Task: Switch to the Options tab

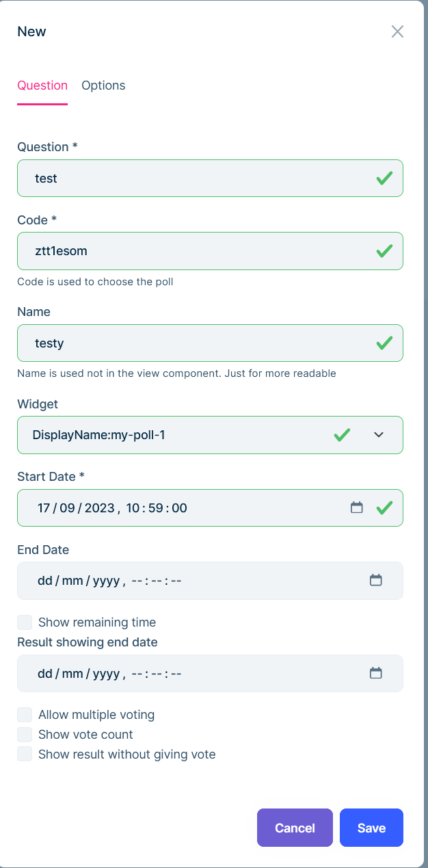Action: 103,86
